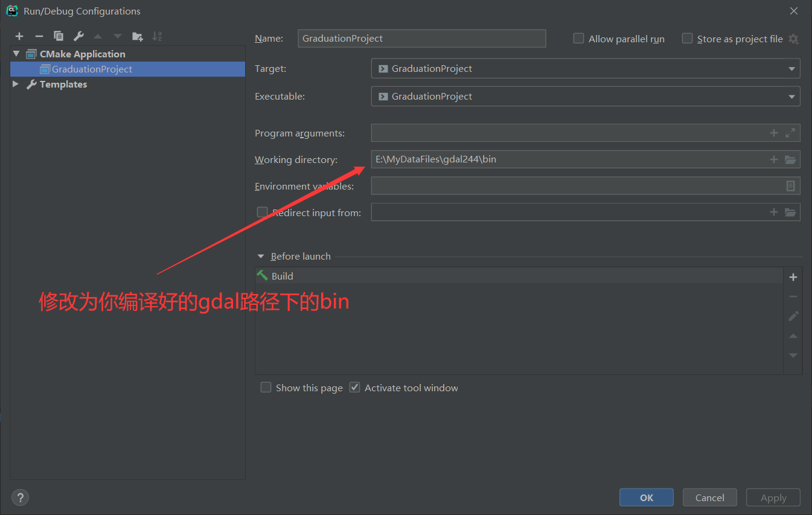Sort configurations alphabetically
The image size is (812, 515).
157,36
